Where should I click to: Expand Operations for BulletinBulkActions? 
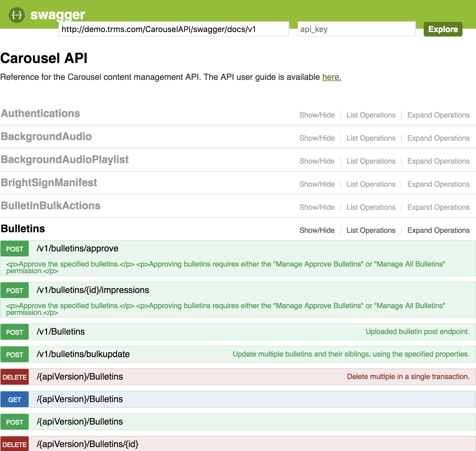coord(438,207)
